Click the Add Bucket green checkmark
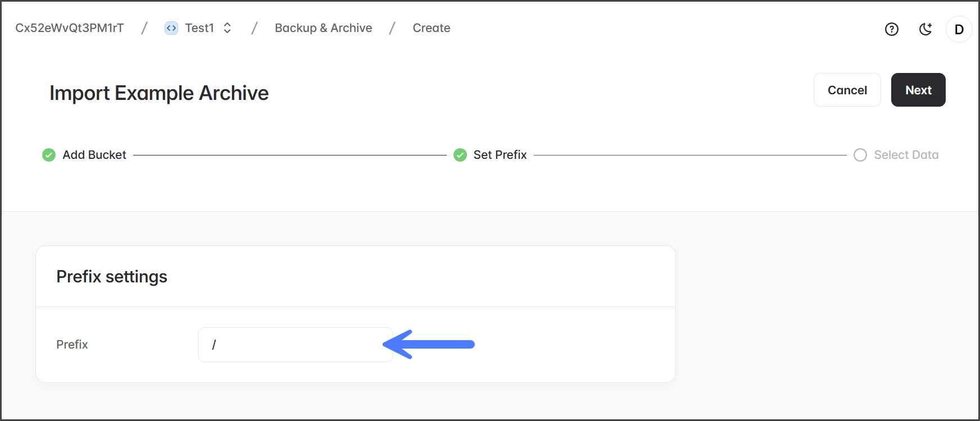This screenshot has width=980, height=421. 49,155
